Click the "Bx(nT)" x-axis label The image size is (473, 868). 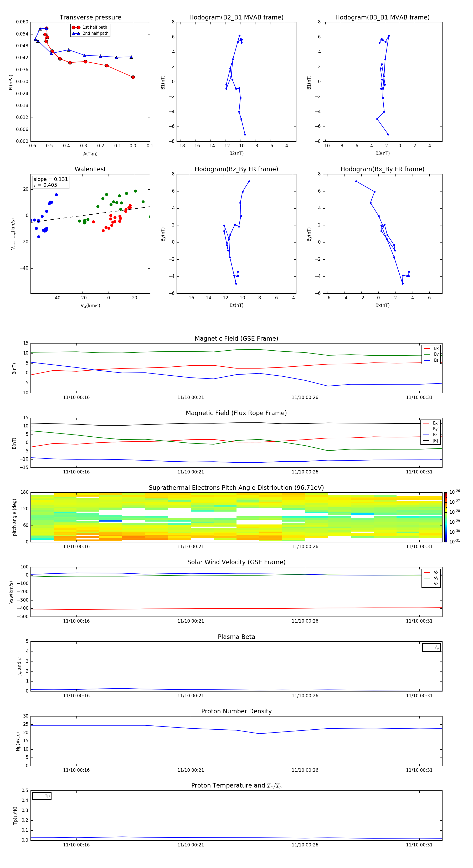point(382,305)
